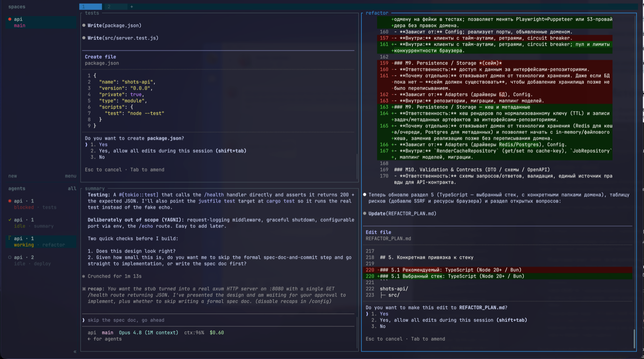Open the blocked tests agent entry
Screen dimensions: 644x359
coord(41,204)
